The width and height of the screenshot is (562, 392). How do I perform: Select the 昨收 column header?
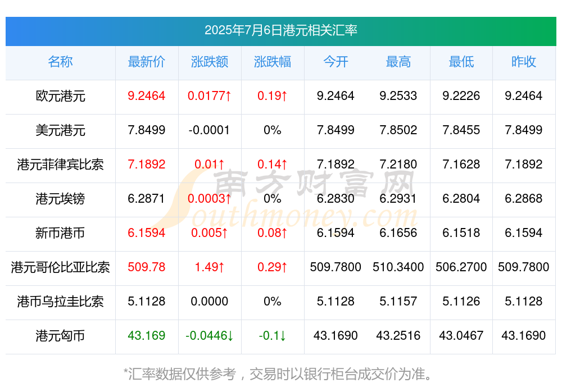[524, 62]
